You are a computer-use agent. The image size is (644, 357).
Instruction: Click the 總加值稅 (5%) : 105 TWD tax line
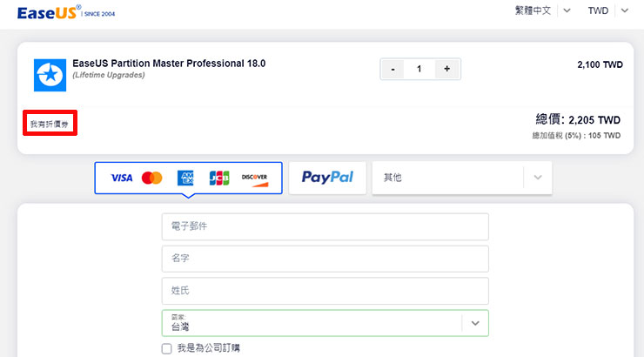[576, 136]
